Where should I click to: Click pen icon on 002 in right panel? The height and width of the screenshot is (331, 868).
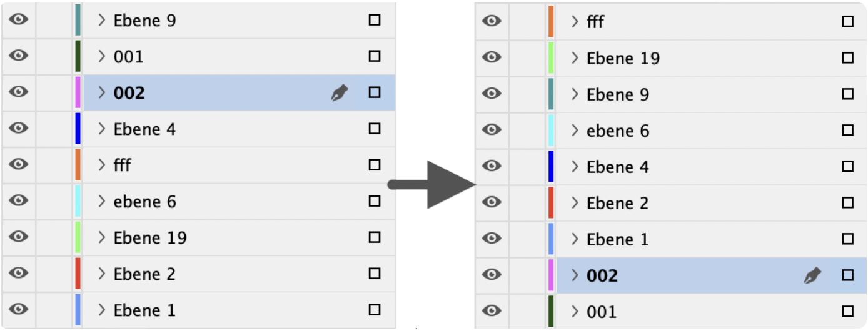tap(812, 275)
